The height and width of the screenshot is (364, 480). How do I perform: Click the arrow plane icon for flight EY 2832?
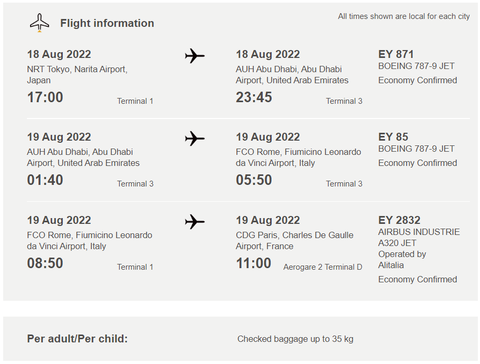pos(195,222)
